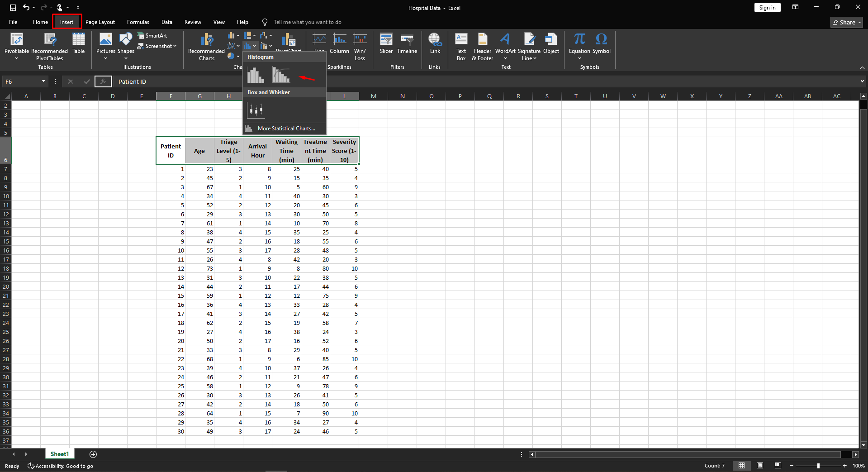Viewport: 868px width, 472px height.
Task: Zoom out with the minus button
Action: coord(792,466)
